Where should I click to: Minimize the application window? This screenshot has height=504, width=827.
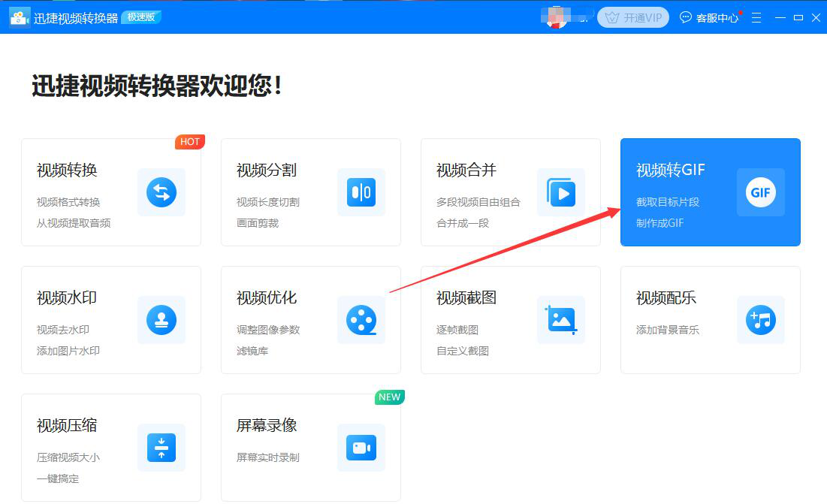[780, 18]
